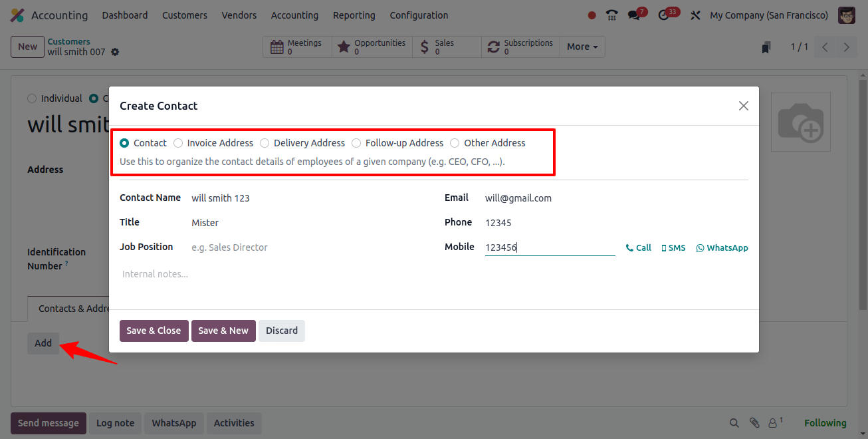The width and height of the screenshot is (868, 439).
Task: Open the VoIP phone icon
Action: (x=612, y=15)
